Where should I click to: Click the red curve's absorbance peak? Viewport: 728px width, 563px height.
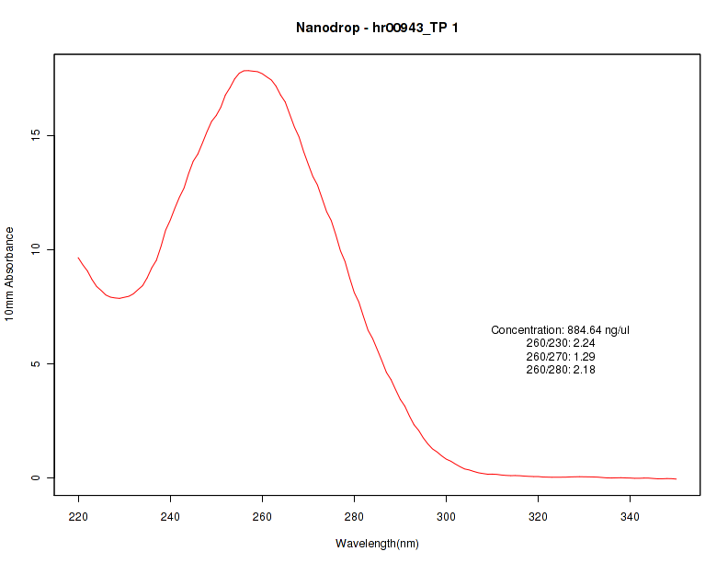point(247,71)
